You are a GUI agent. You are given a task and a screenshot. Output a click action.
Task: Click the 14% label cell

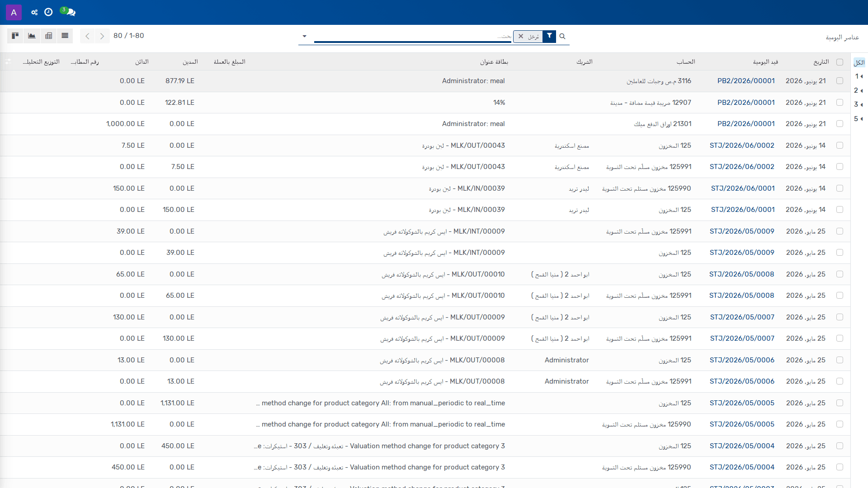tap(499, 103)
